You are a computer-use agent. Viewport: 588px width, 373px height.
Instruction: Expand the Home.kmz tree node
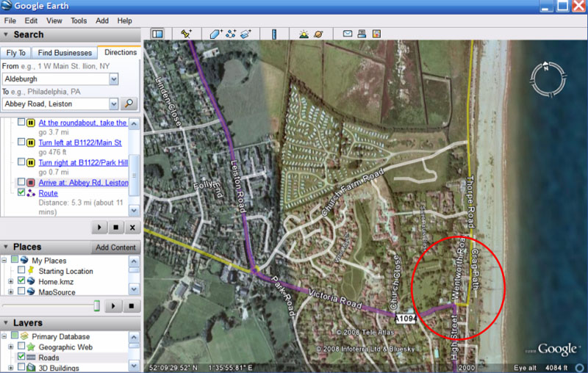tap(10, 281)
